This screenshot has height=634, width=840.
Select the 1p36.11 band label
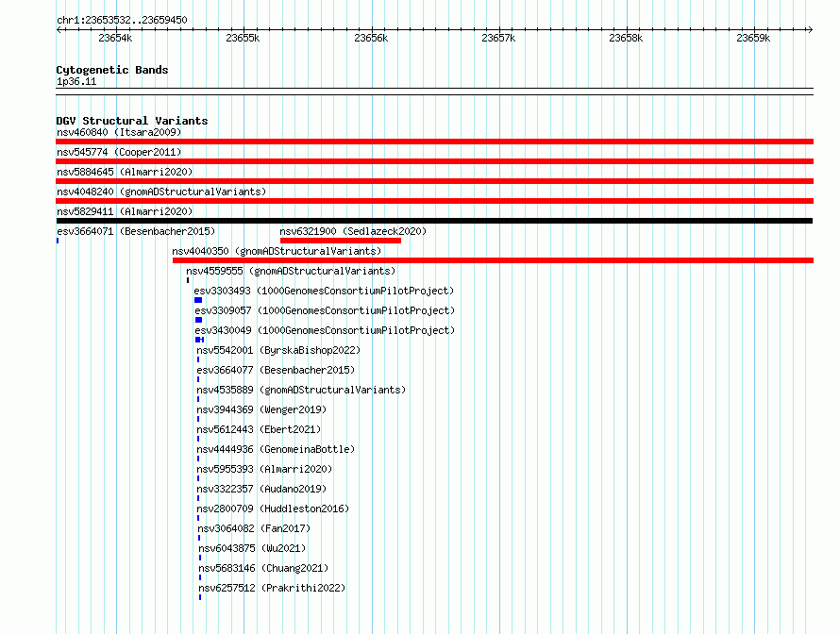[76, 81]
